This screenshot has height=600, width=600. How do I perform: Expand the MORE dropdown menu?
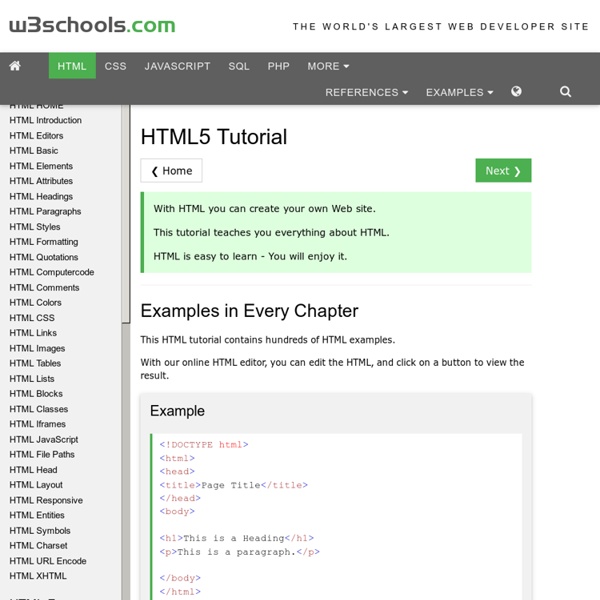click(328, 66)
